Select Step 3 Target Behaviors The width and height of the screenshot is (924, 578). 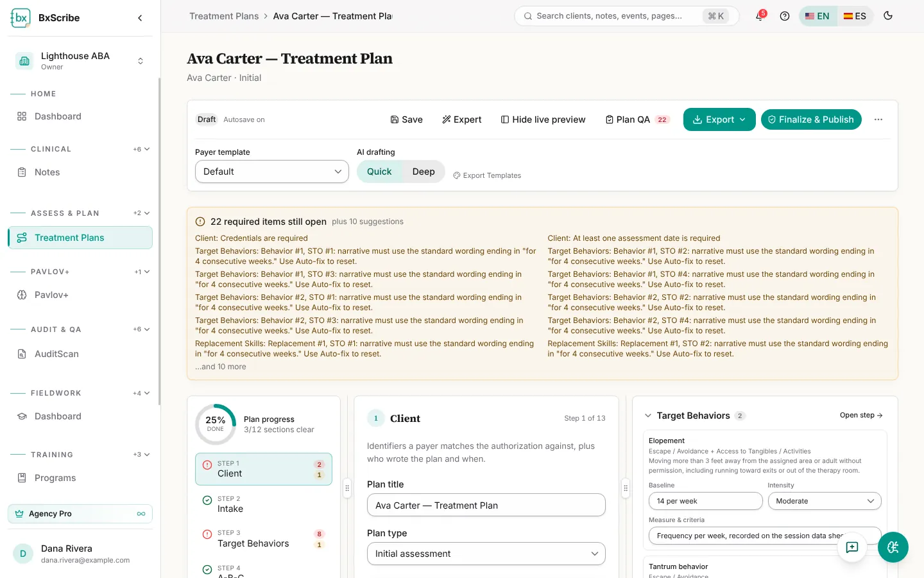click(264, 539)
